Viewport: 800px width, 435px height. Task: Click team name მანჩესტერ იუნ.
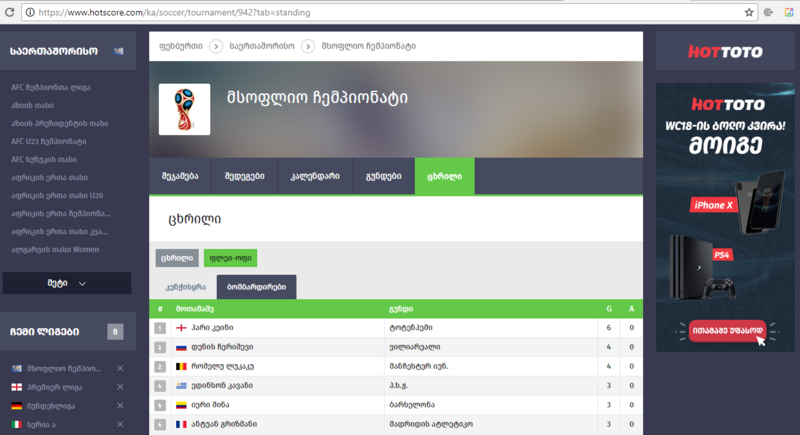click(418, 366)
